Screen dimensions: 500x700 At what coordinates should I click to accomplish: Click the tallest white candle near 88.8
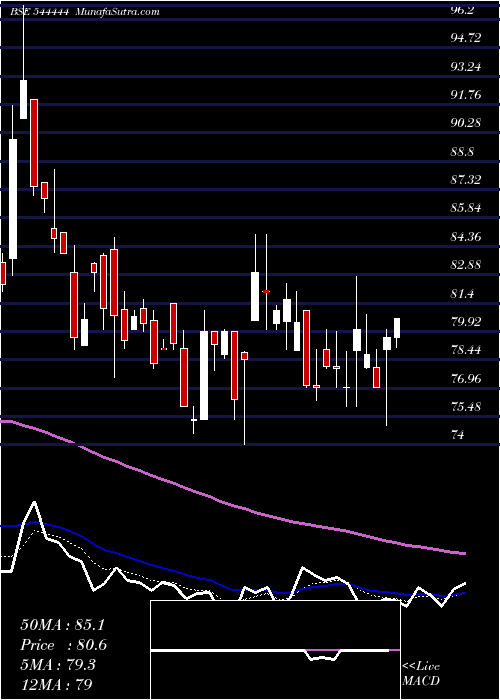tap(13, 199)
